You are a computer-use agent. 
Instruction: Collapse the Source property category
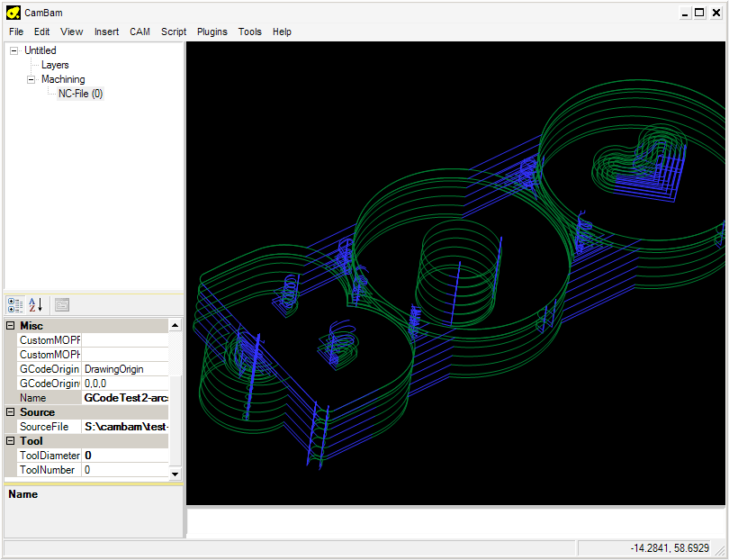[x=11, y=412]
